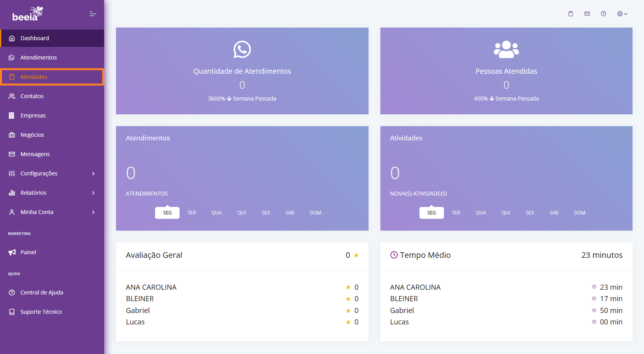Click the Negócios briefcase icon
The image size is (644, 354).
[12, 135]
